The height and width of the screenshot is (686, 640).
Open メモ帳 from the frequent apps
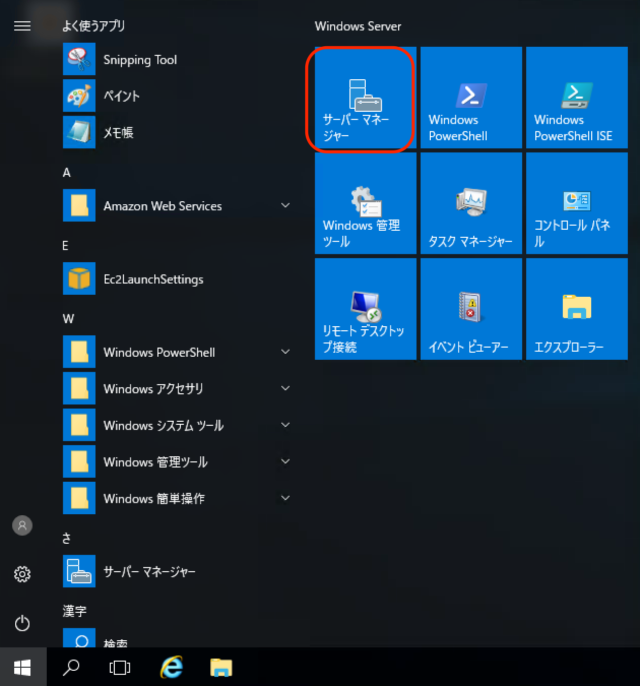click(177, 132)
